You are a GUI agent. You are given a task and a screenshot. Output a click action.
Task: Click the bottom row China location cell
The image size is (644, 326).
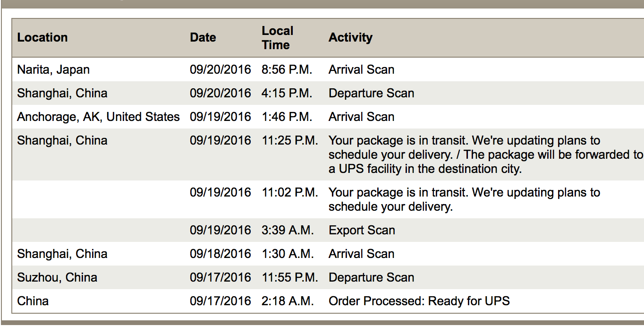point(33,301)
